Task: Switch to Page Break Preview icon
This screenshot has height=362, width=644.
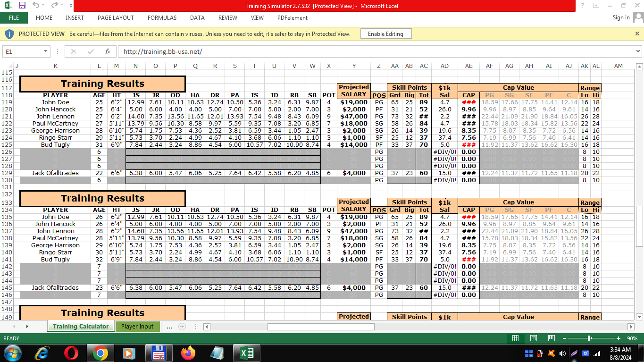Action: point(551,338)
